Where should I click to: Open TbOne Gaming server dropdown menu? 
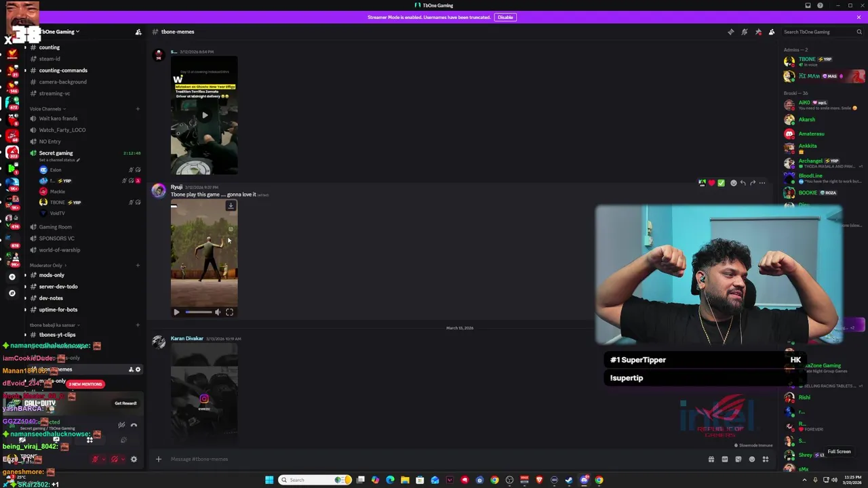pos(60,32)
